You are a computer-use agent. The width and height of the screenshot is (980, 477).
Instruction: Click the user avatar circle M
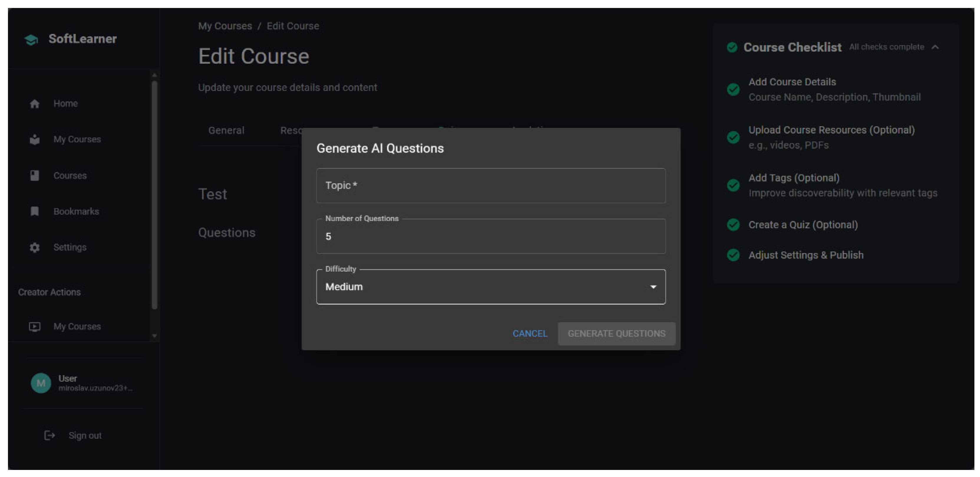coord(41,383)
